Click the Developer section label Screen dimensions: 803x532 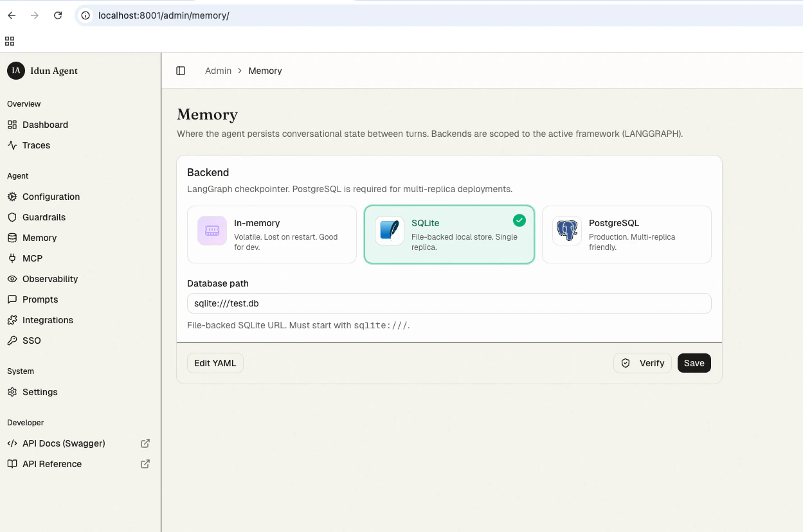click(26, 423)
